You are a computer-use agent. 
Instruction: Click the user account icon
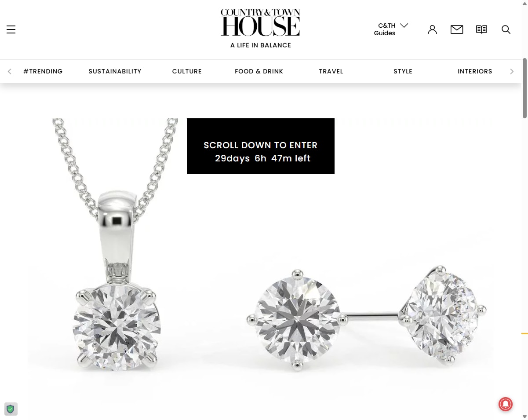click(x=432, y=29)
